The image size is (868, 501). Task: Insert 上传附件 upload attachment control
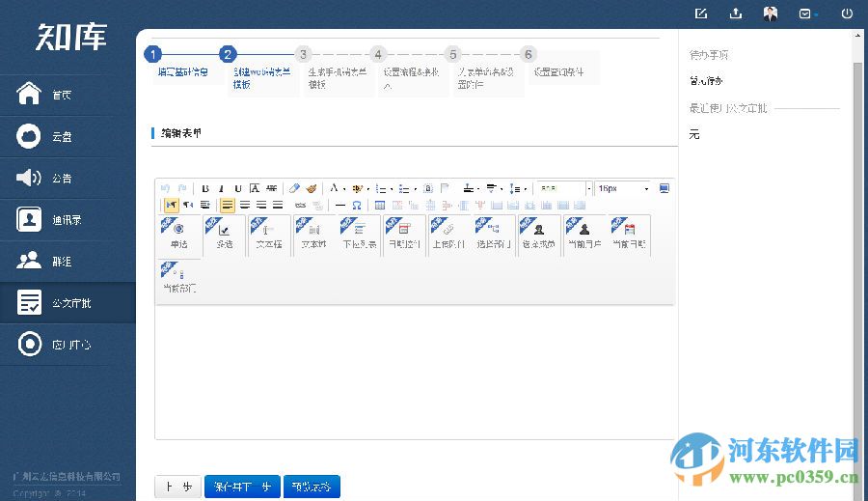(x=448, y=235)
